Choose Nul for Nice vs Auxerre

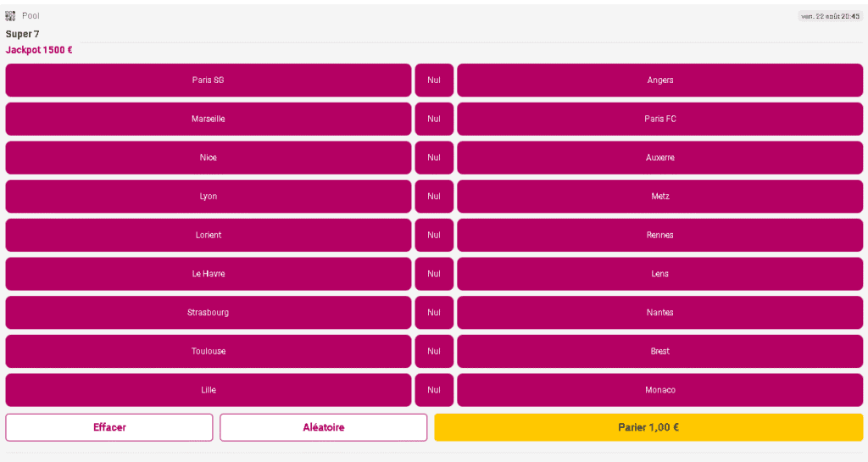[x=434, y=158]
